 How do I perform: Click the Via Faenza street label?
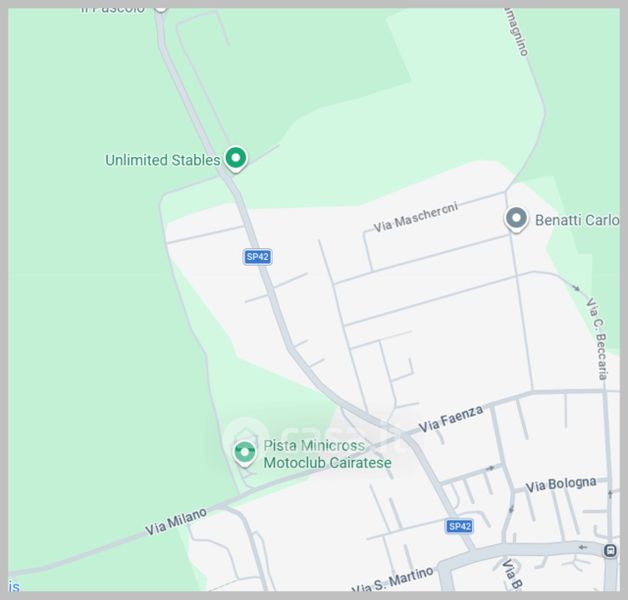[451, 419]
